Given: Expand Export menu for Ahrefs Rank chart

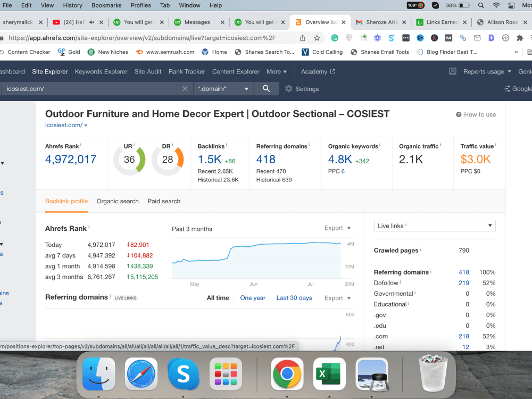Looking at the screenshot, I should tap(337, 228).
